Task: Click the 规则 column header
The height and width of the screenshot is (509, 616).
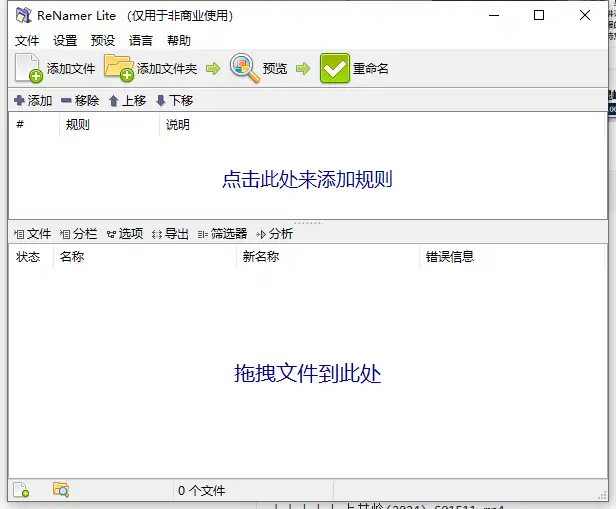Action: [109, 125]
